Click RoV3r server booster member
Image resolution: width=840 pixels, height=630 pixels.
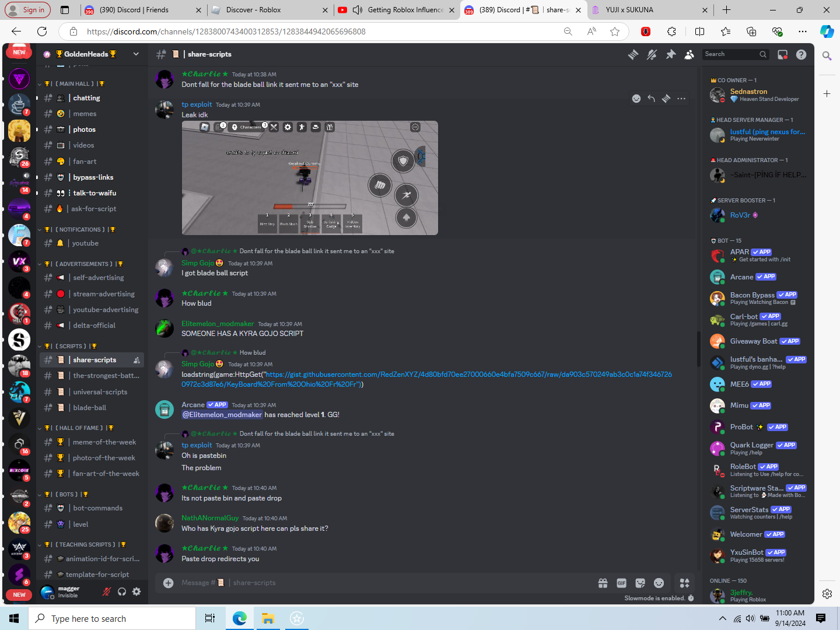758,215
